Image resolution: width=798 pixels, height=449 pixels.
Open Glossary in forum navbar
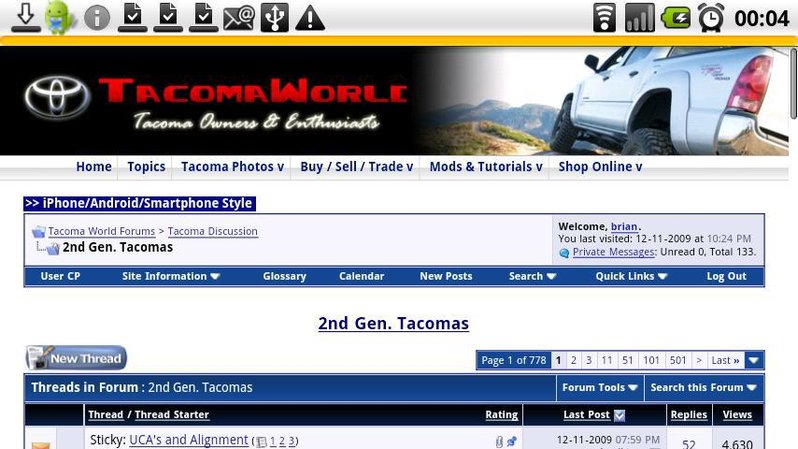(x=284, y=276)
